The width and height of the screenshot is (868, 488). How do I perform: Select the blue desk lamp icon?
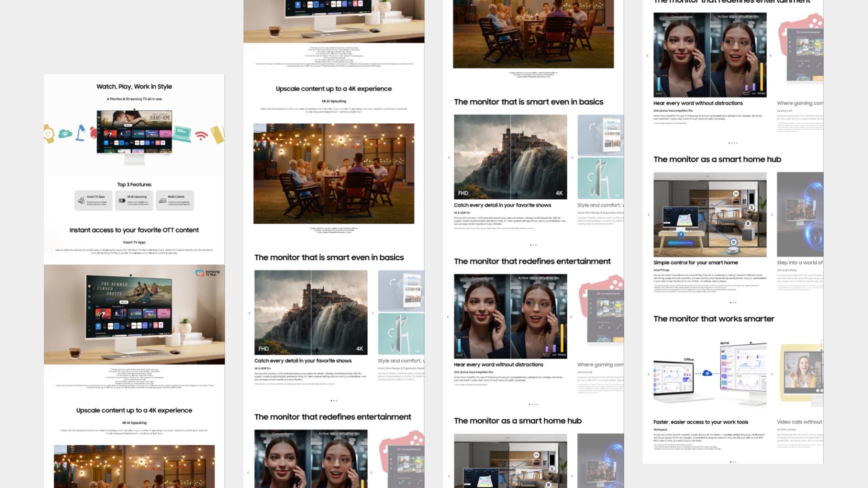click(80, 133)
